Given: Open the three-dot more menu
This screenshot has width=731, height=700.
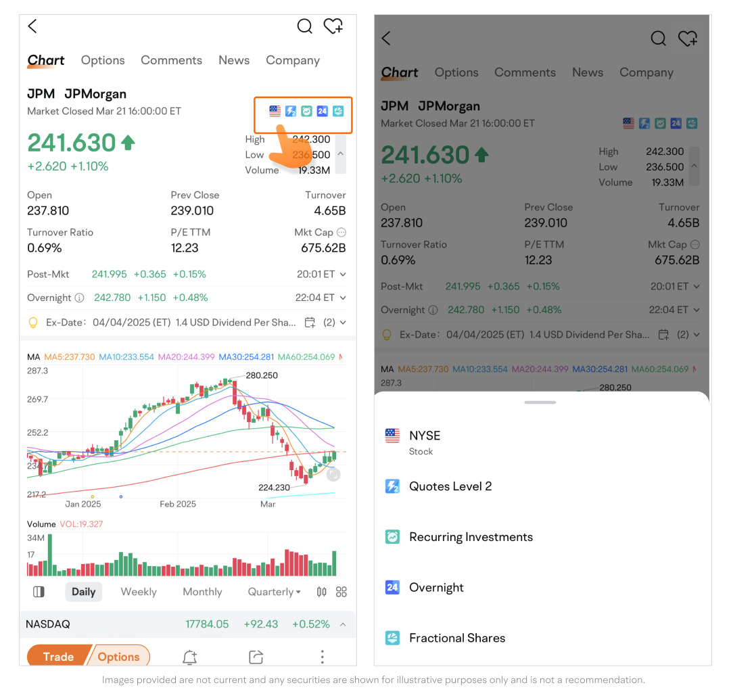Looking at the screenshot, I should click(323, 657).
